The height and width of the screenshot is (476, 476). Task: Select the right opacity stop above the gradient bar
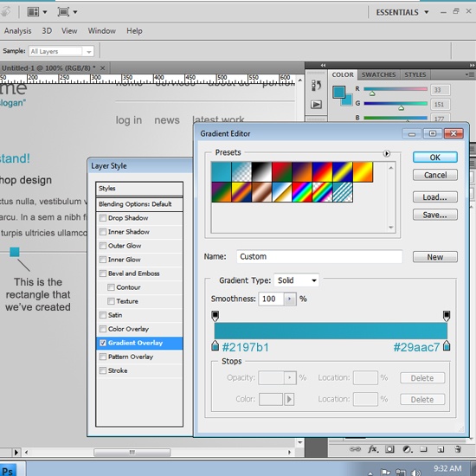(x=447, y=316)
